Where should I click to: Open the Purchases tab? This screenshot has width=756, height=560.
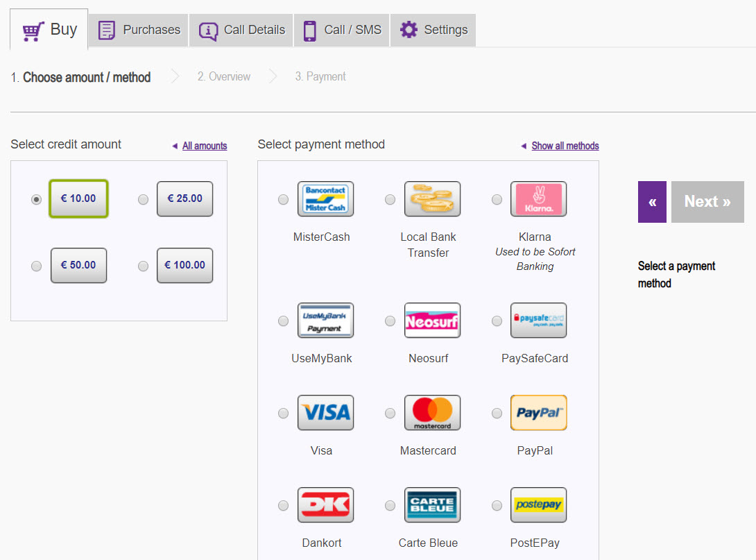point(139,30)
